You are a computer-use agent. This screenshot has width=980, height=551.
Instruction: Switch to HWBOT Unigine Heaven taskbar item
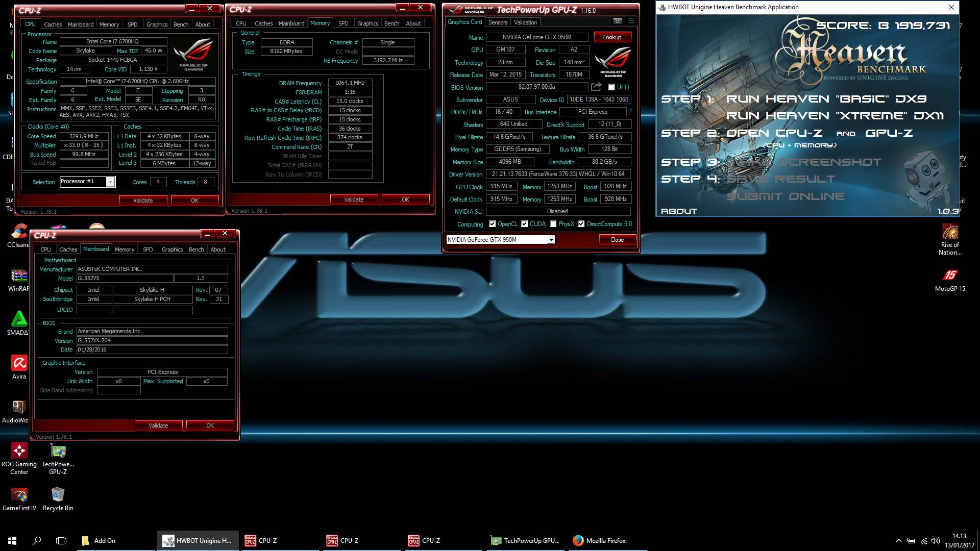coord(198,540)
